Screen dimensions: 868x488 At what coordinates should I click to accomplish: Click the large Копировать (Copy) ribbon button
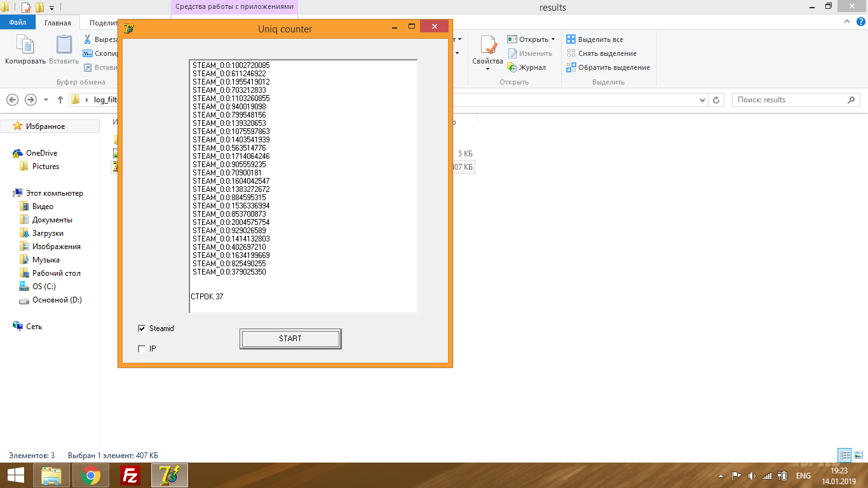click(x=25, y=50)
